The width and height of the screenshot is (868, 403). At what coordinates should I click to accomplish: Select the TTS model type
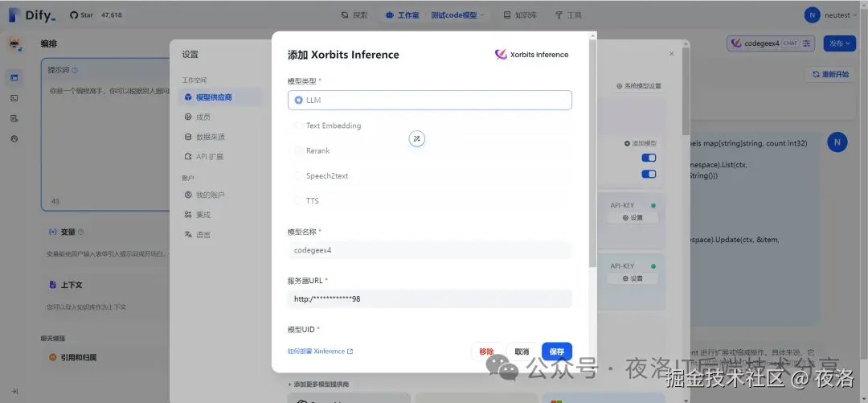click(429, 200)
